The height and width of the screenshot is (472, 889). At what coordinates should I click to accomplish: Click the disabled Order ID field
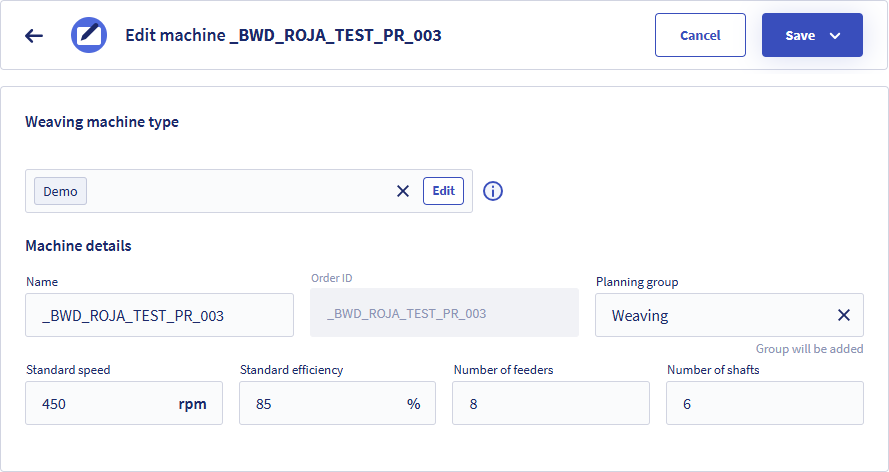(444, 313)
